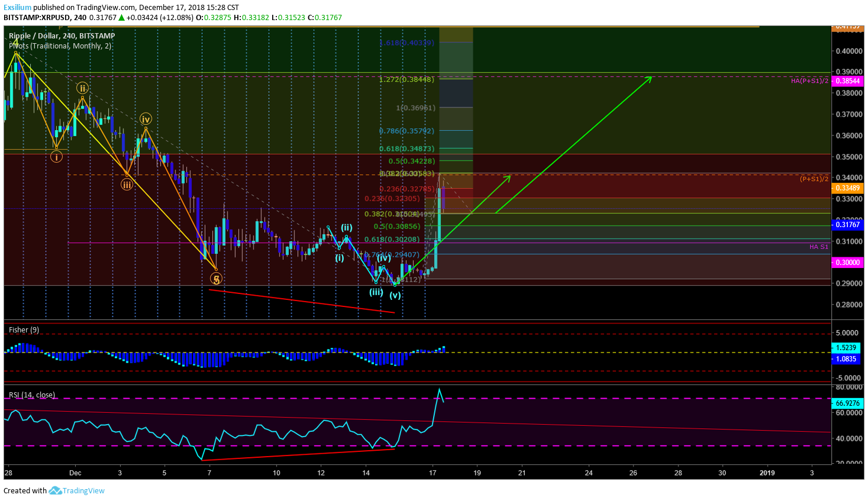Click the TradingView logo at the bottom
The height and width of the screenshot is (501, 868).
[x=77, y=490]
